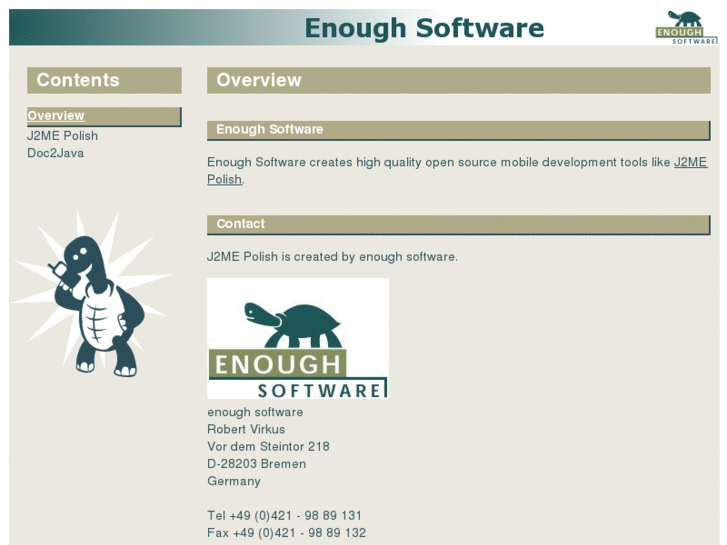Click the Tel number '+49 (0)421 - 98 89 131'

pyautogui.click(x=295, y=515)
